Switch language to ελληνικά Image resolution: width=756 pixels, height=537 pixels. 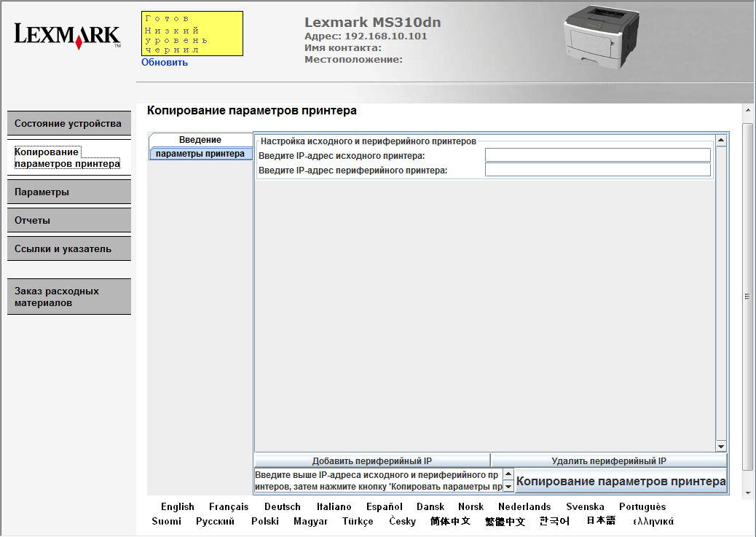(653, 521)
